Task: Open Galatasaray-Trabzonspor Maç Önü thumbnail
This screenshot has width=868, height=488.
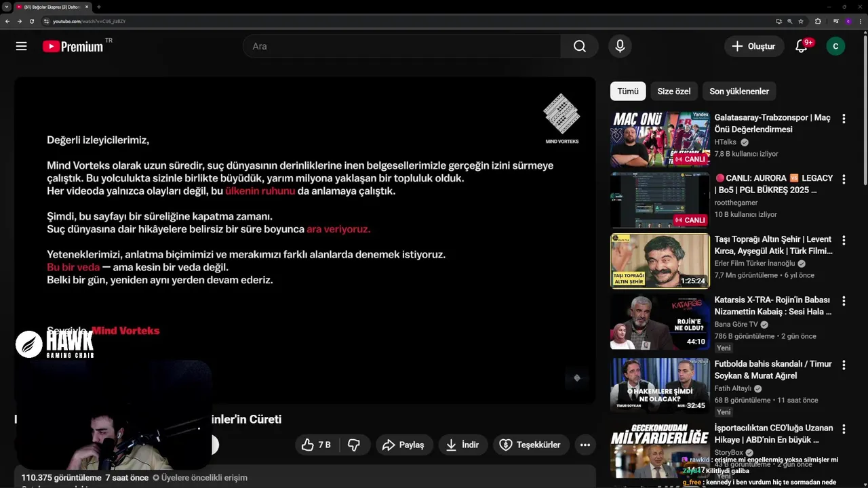Action: point(660,139)
